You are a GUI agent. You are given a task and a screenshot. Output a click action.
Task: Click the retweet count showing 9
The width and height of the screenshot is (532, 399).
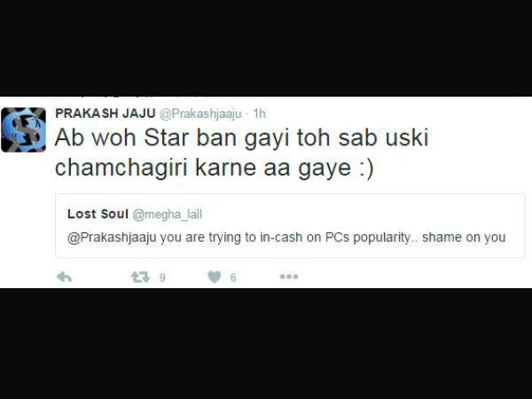162,278
